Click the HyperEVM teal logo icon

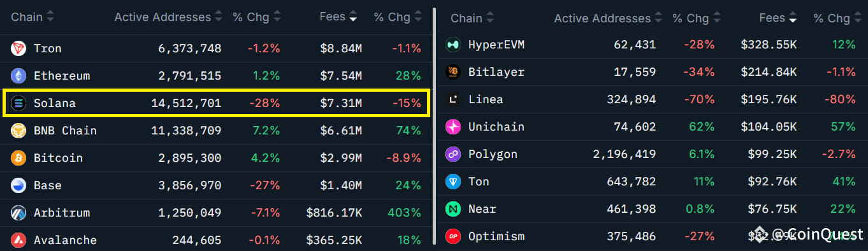(x=452, y=45)
